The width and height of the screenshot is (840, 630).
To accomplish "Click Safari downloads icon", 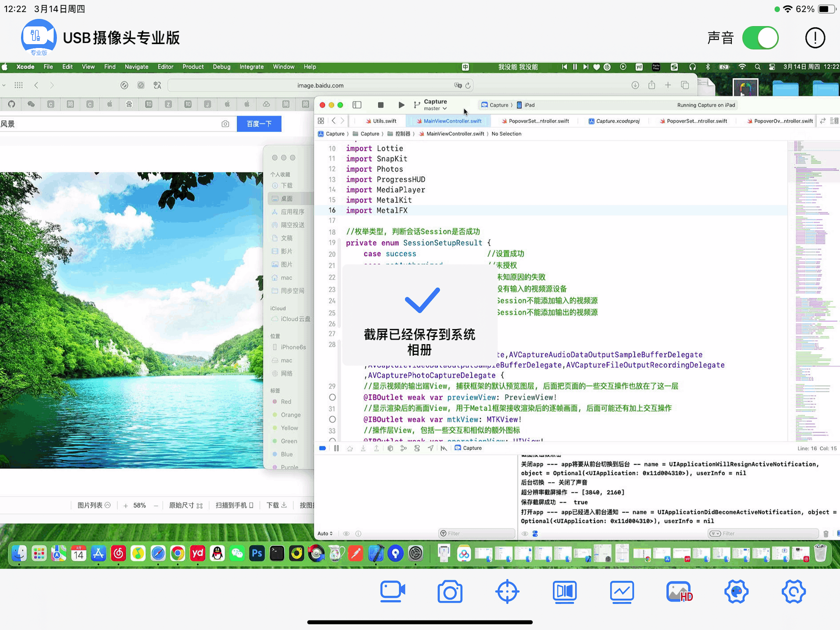I will [635, 85].
